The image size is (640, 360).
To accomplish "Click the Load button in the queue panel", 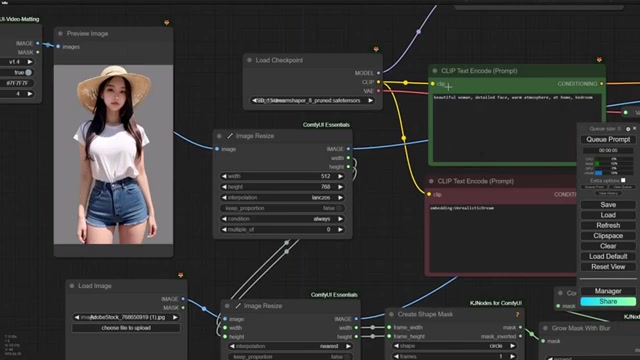I will [x=608, y=215].
